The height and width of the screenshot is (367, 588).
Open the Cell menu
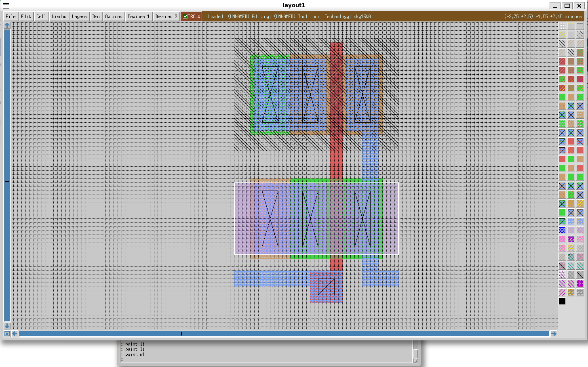click(x=41, y=17)
